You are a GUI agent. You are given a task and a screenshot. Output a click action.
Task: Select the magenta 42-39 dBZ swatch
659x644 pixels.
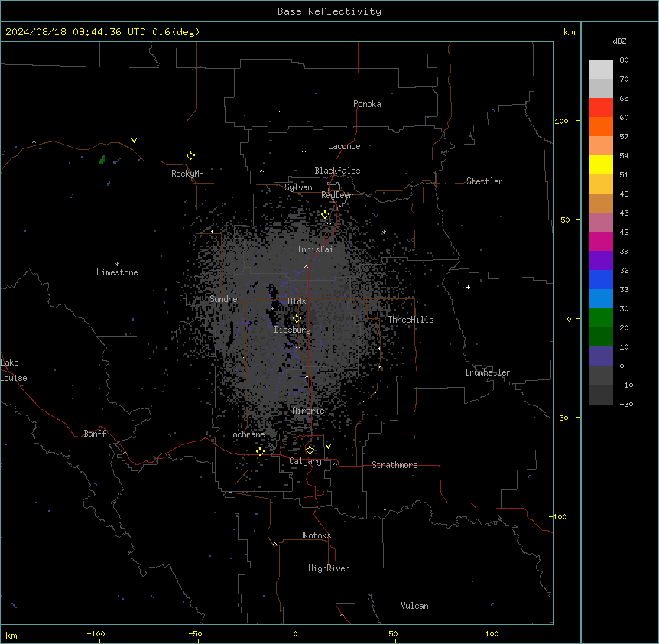pyautogui.click(x=601, y=241)
